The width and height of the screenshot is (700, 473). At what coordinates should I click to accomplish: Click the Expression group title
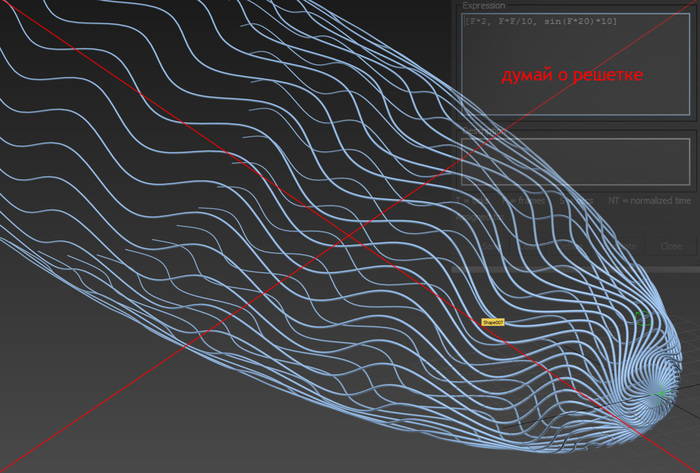point(483,5)
